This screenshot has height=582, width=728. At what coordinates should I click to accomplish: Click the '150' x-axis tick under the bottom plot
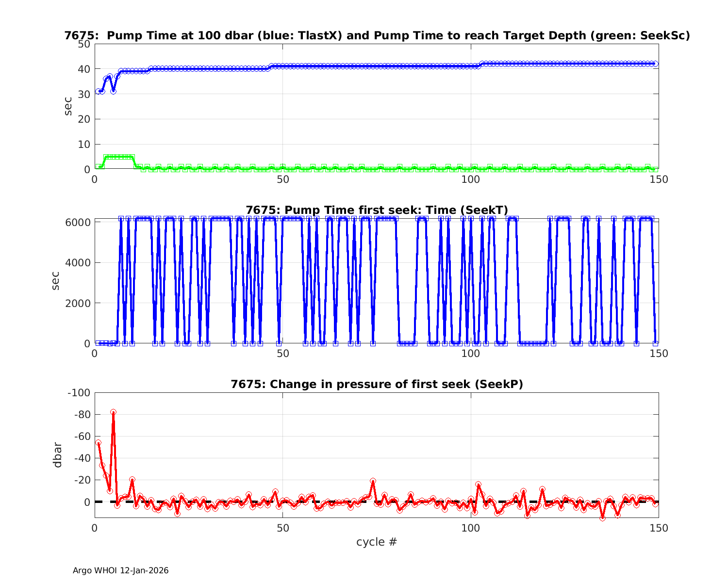(658, 528)
